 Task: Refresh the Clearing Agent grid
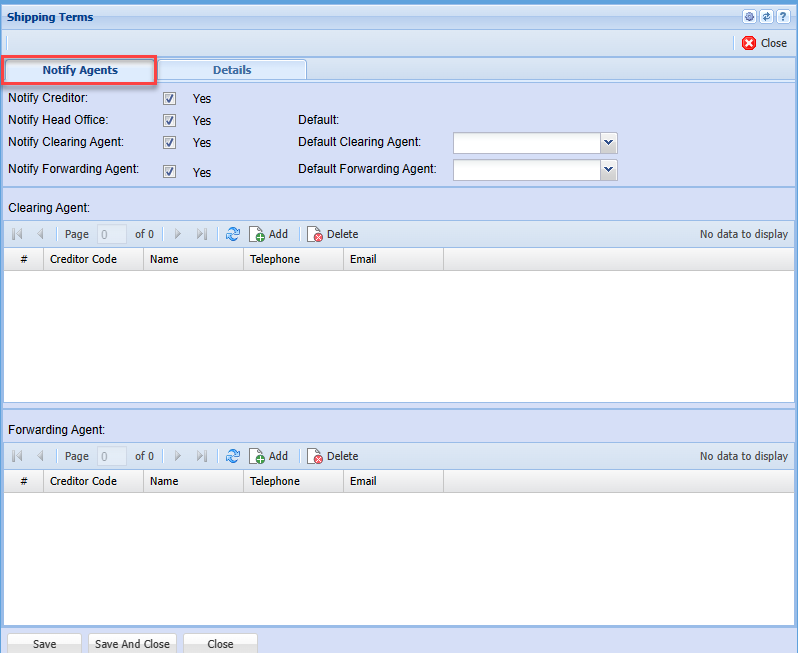tap(233, 234)
